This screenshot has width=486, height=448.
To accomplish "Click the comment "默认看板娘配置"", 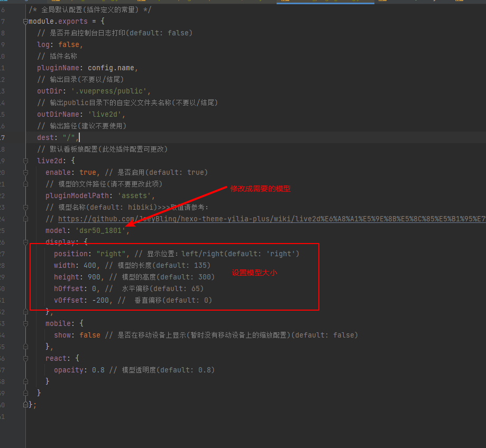I will [74, 149].
